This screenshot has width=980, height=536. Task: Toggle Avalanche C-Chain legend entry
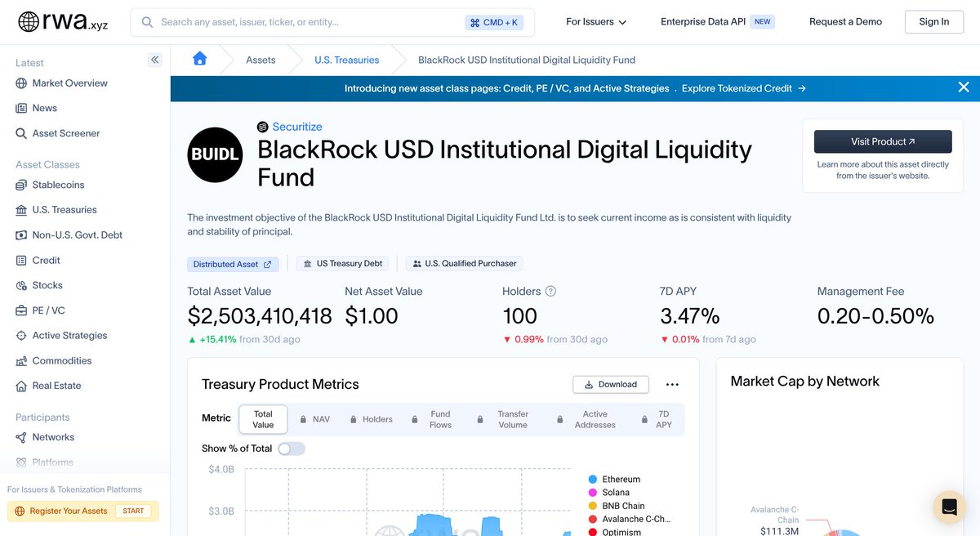click(x=630, y=519)
